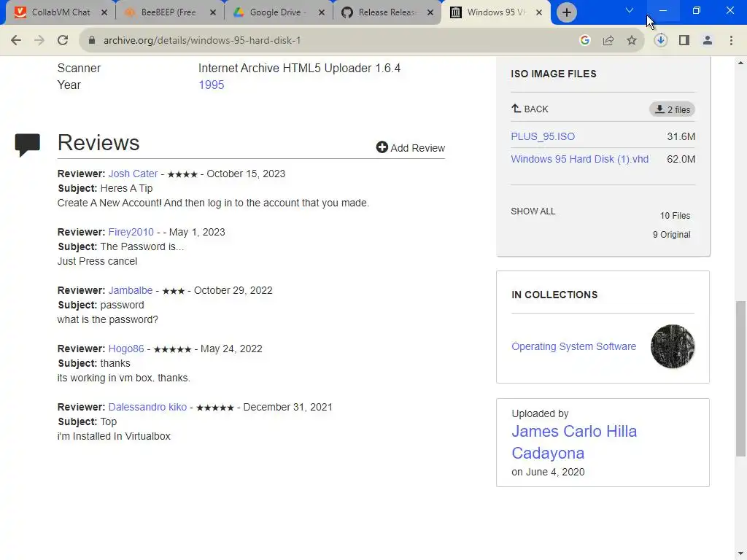The image size is (747, 560).
Task: Open reviewer Dalessandro kiko's profile
Action: click(147, 407)
